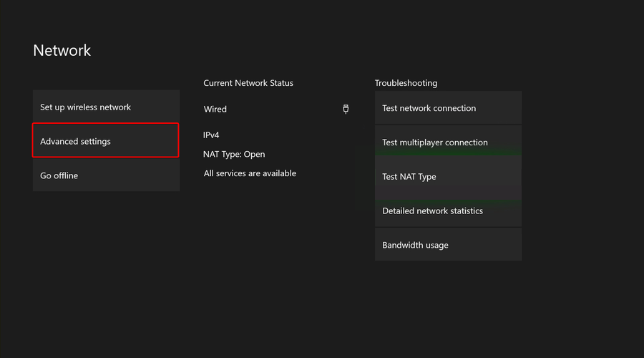Click All services are available text
The image size is (644, 358).
[250, 173]
